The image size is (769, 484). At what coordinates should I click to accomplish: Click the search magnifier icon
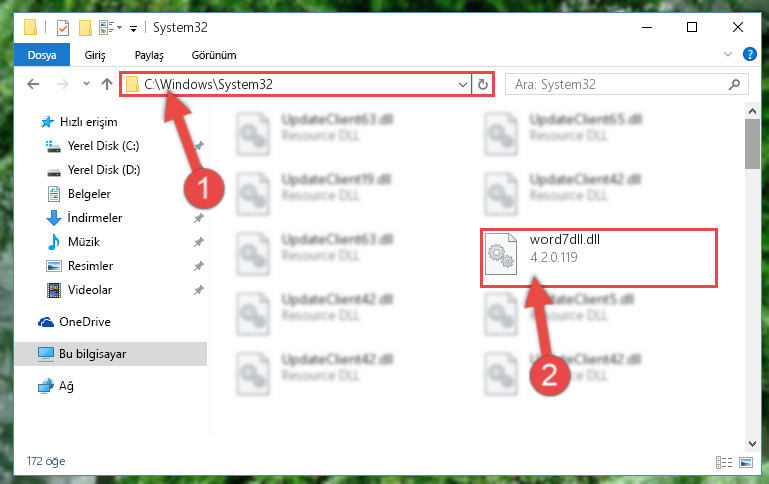[x=734, y=84]
